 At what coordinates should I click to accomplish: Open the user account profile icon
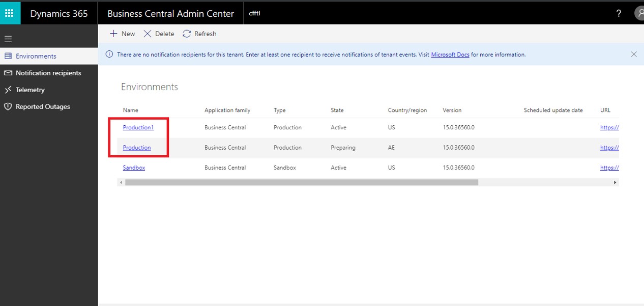tap(639, 14)
